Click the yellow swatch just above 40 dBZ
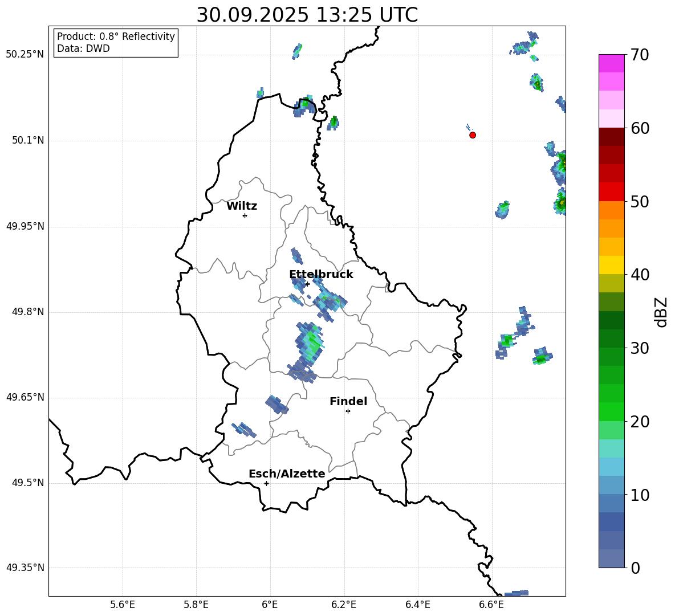Image resolution: width=675 pixels, height=616 pixels. click(x=611, y=265)
